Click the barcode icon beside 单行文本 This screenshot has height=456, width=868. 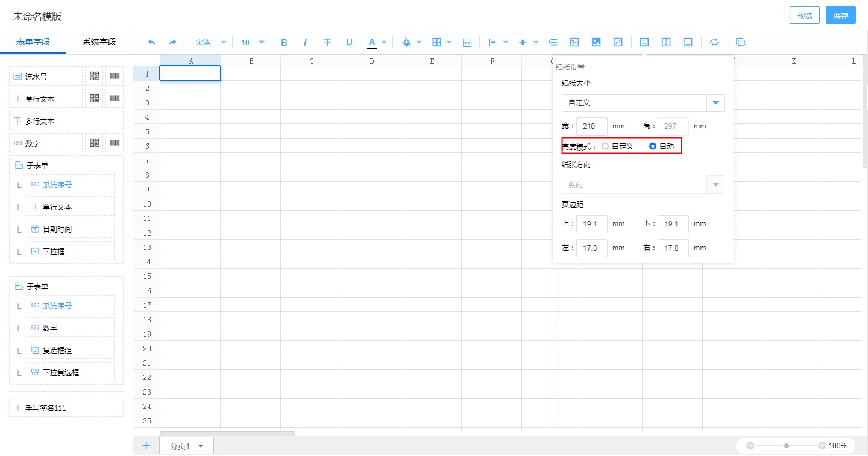coord(115,98)
